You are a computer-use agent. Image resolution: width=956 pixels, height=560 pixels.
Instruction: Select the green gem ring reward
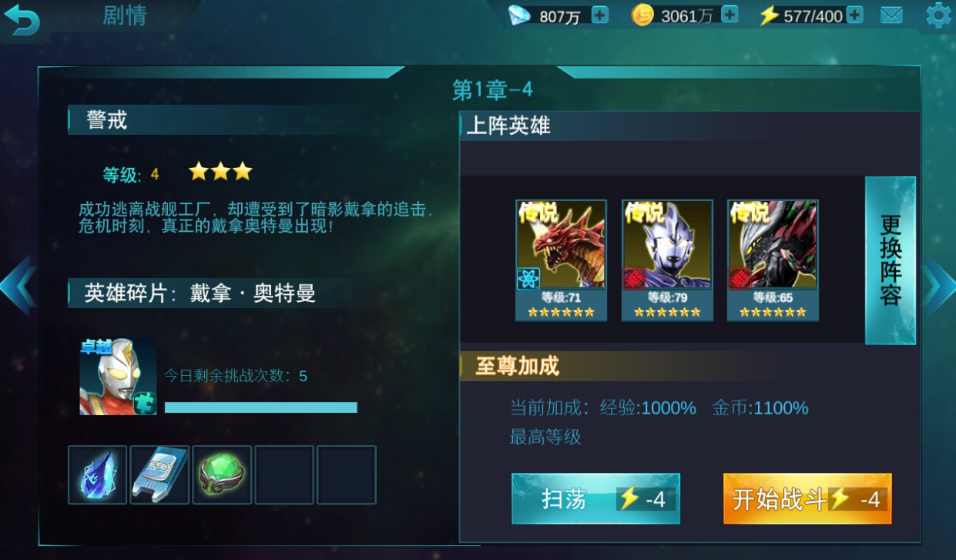[222, 475]
